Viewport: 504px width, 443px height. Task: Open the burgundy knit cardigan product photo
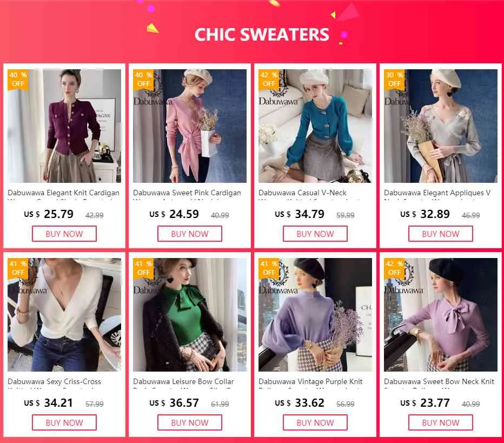click(64, 125)
